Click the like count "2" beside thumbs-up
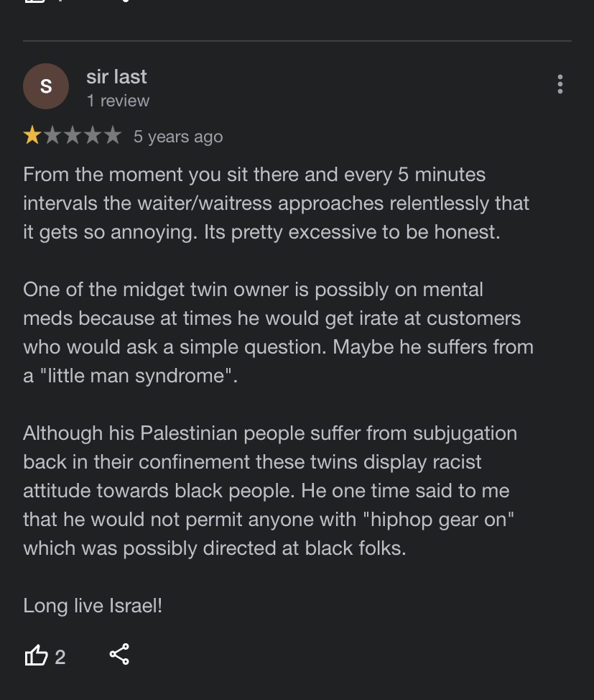This screenshot has height=700, width=594. point(60,657)
